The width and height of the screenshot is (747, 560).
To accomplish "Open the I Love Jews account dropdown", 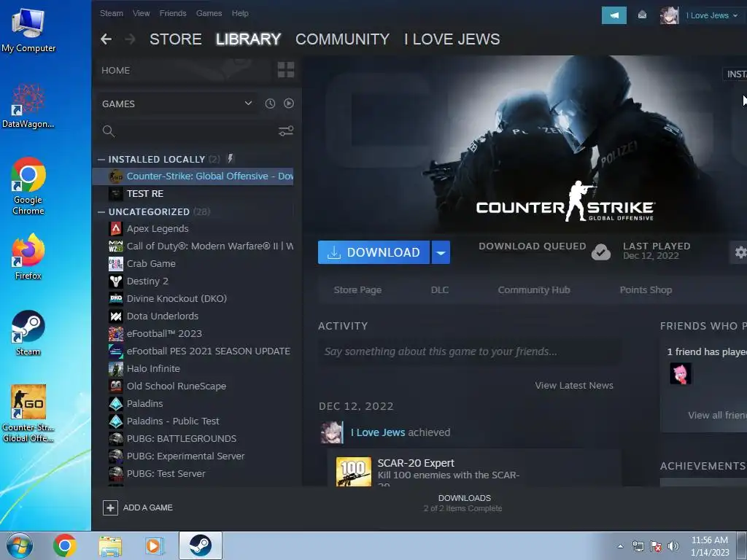I will coord(712,15).
